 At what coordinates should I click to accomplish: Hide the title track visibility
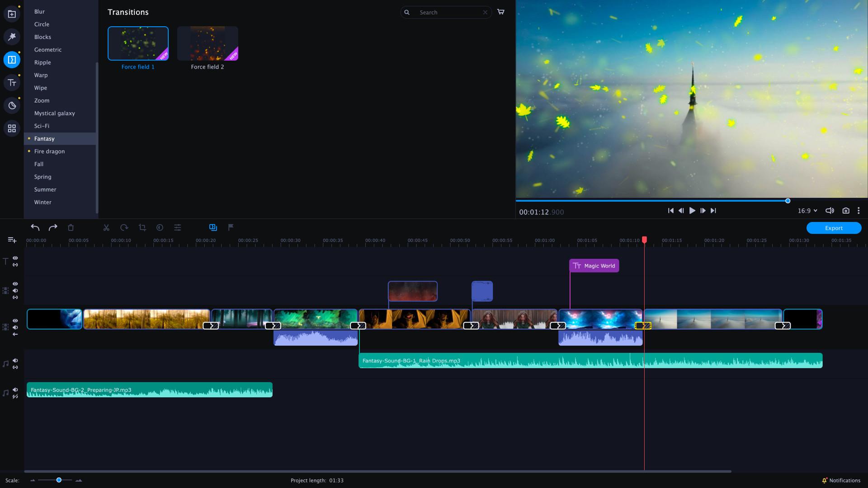point(15,258)
